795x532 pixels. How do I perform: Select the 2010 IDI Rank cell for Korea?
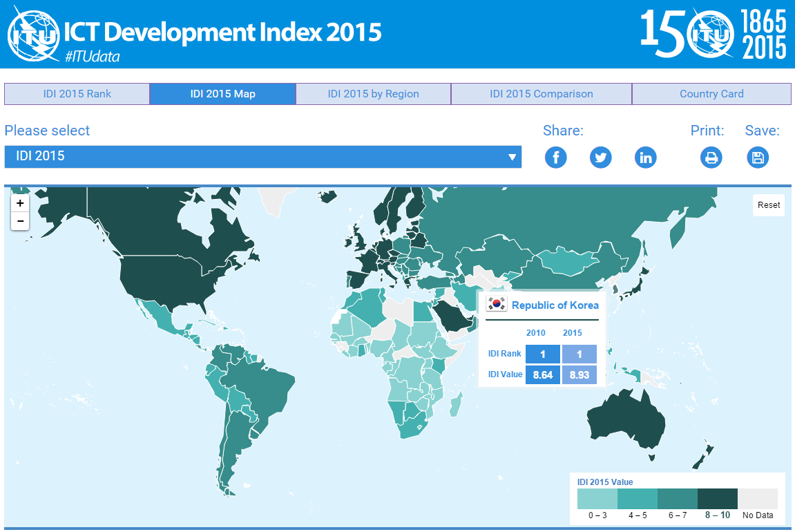[x=542, y=354]
